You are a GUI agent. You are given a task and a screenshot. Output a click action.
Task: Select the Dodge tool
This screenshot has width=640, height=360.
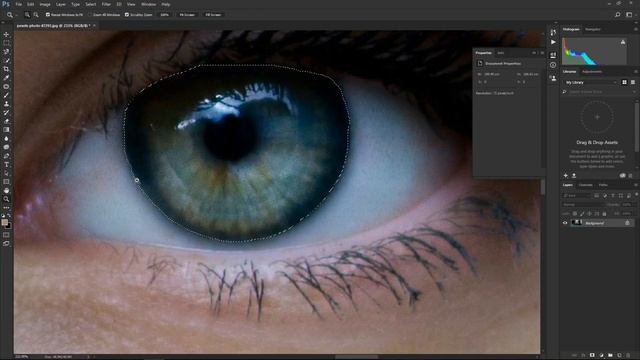click(x=6, y=147)
